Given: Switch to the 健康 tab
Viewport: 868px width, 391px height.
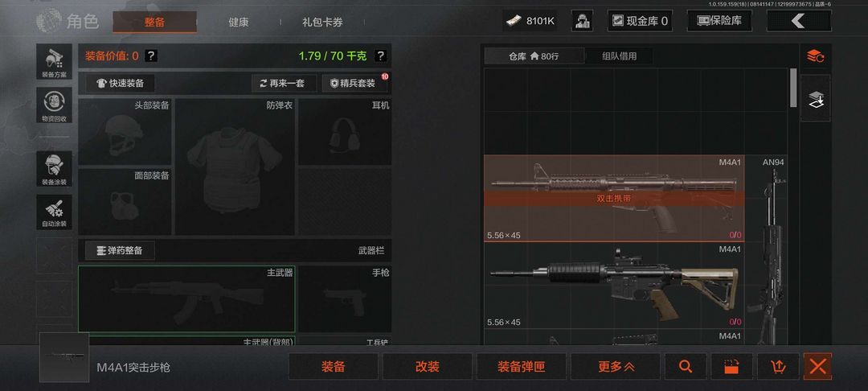Looking at the screenshot, I should [239, 23].
